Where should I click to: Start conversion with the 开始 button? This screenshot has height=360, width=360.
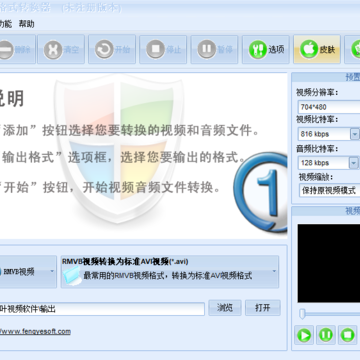pos(112,49)
